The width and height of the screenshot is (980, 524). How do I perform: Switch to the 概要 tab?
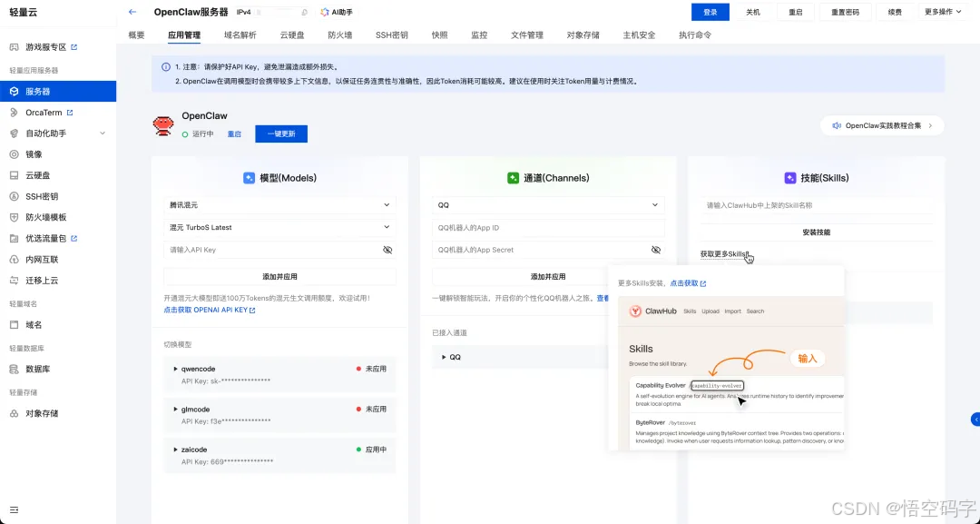click(x=136, y=35)
